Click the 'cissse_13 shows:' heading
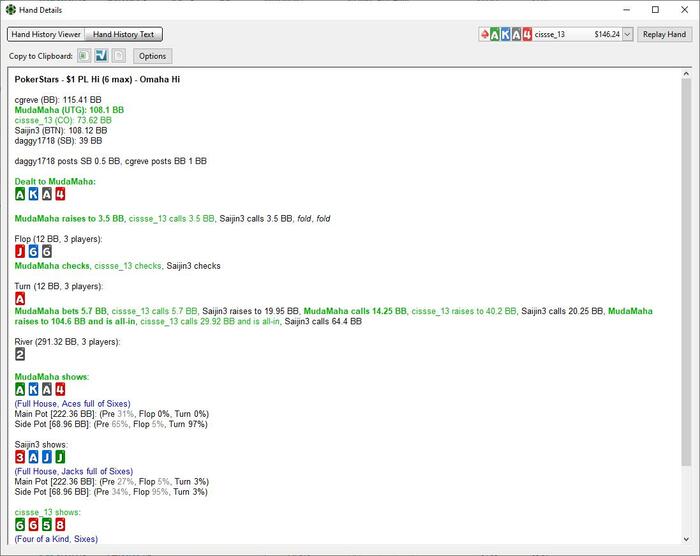This screenshot has width=700, height=556. click(x=47, y=512)
